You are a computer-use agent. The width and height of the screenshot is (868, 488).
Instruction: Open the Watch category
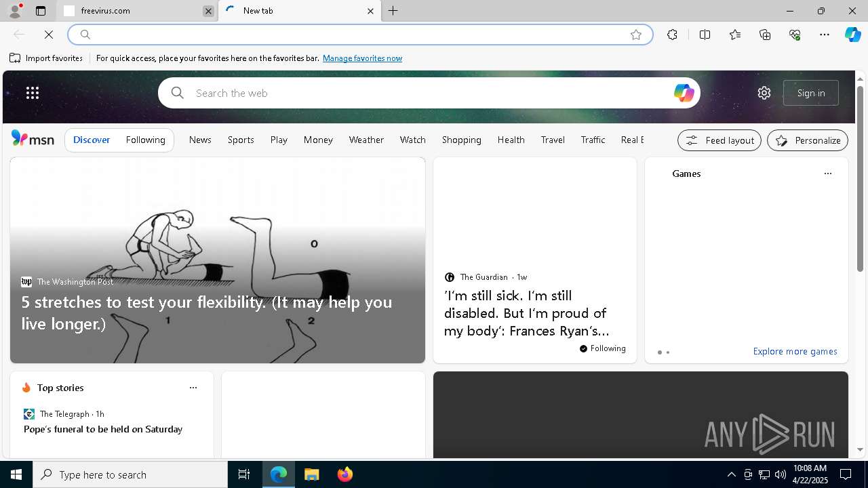(413, 140)
